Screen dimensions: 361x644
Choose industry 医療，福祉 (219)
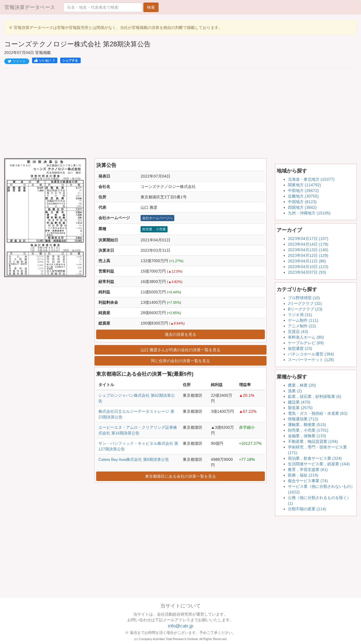(x=303, y=475)
